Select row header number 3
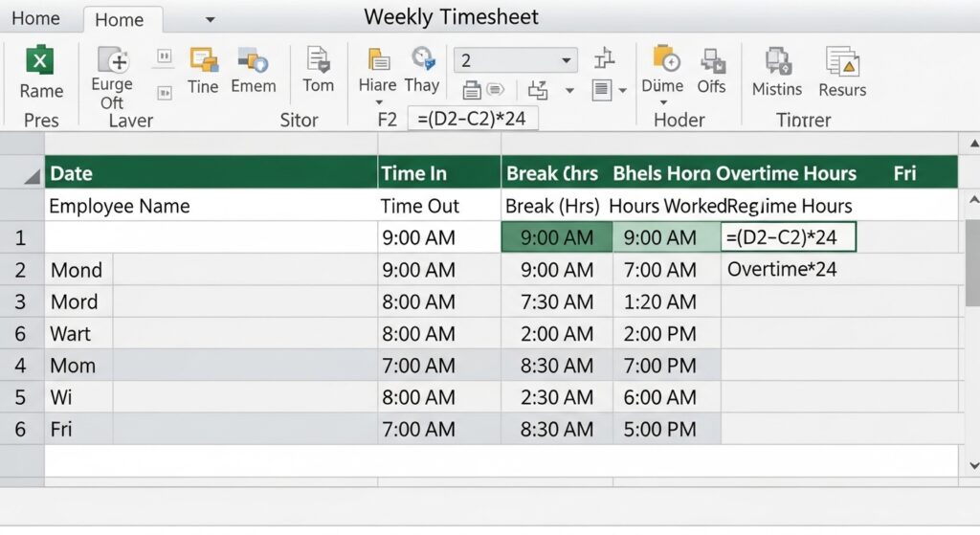 point(22,301)
